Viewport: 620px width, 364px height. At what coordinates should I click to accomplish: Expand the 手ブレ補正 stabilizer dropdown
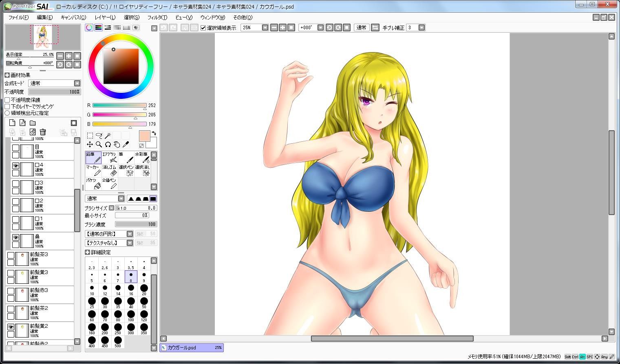(x=421, y=28)
